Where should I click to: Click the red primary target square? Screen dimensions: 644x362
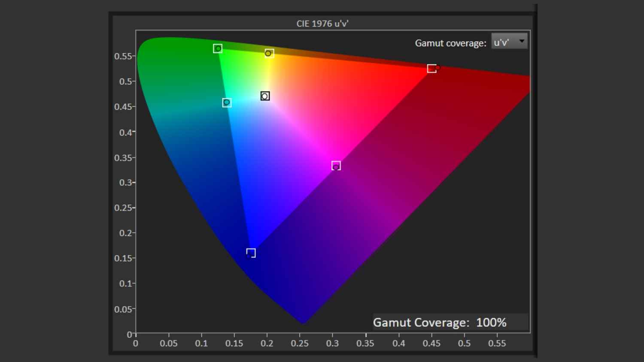[431, 69]
